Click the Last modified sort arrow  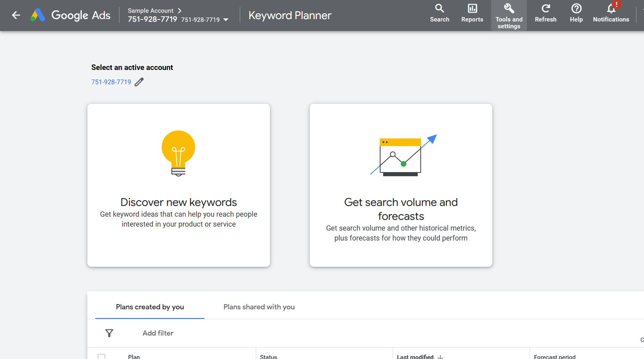440,357
